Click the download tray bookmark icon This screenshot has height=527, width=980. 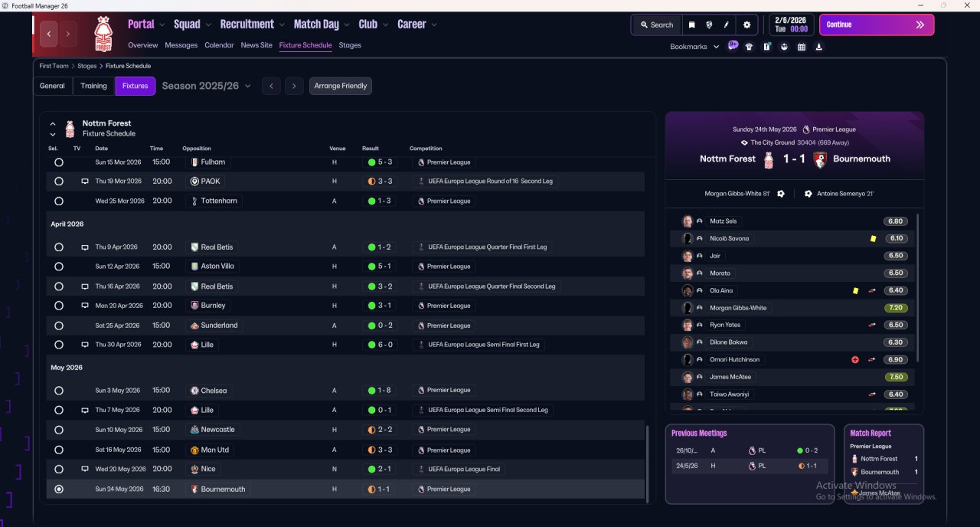pyautogui.click(x=819, y=47)
